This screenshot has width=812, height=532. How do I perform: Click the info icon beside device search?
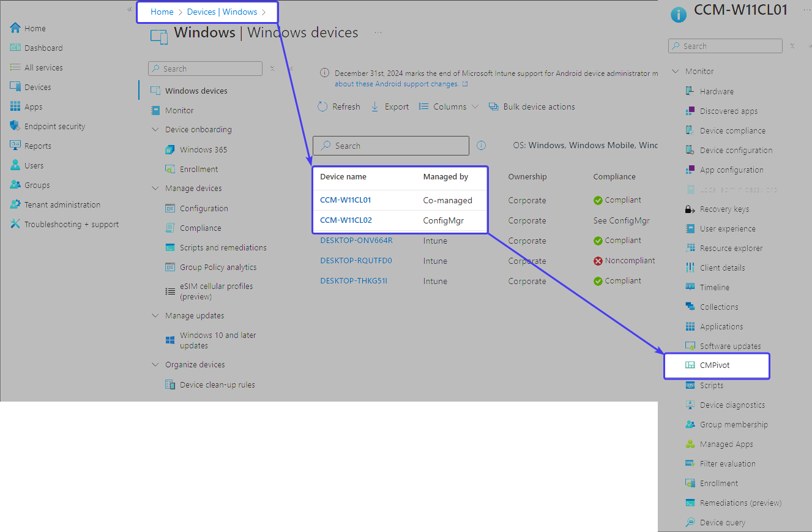click(482, 146)
